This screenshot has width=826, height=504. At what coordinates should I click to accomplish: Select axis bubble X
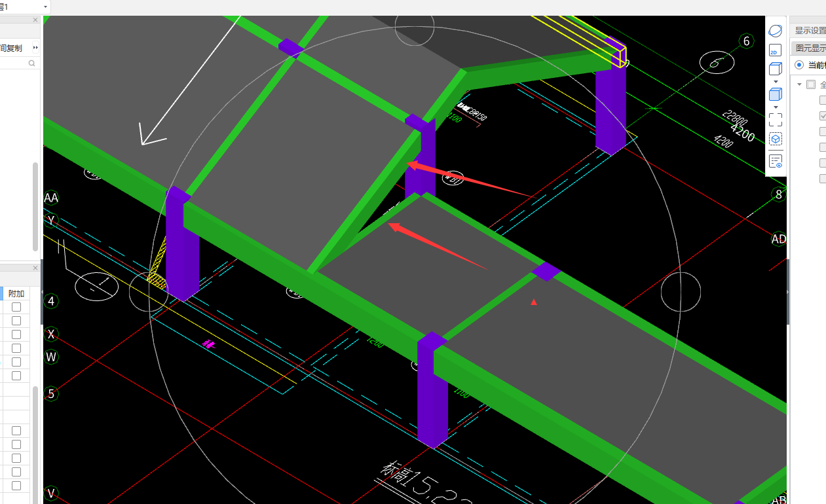[51, 334]
